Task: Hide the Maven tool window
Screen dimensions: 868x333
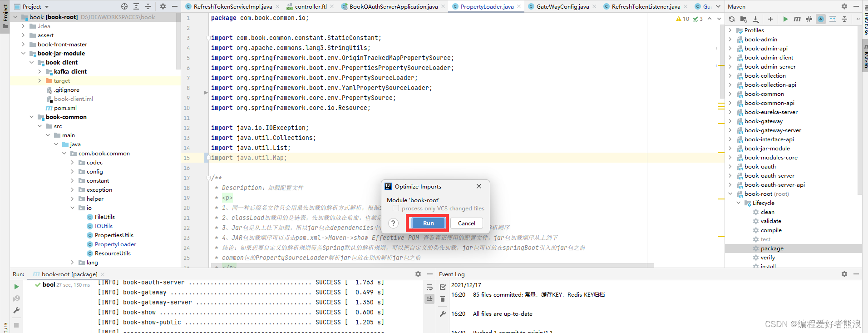Action: click(x=856, y=6)
